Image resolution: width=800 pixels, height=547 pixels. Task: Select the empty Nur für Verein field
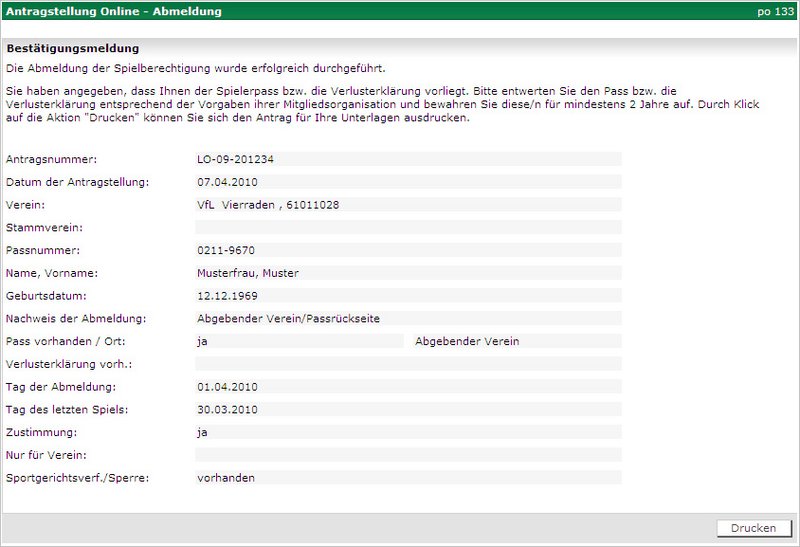(x=408, y=455)
